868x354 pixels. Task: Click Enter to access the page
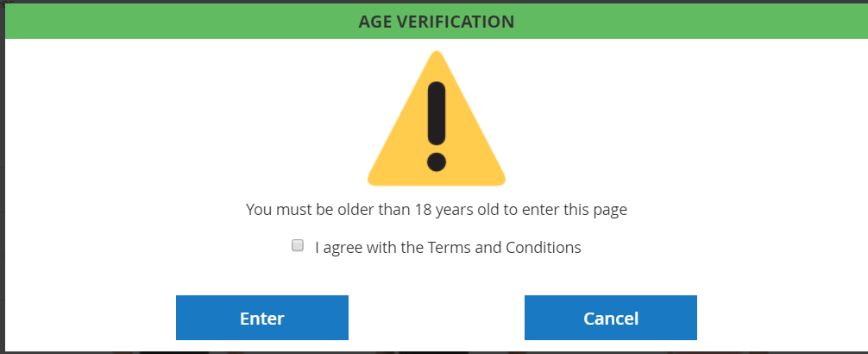tap(261, 318)
